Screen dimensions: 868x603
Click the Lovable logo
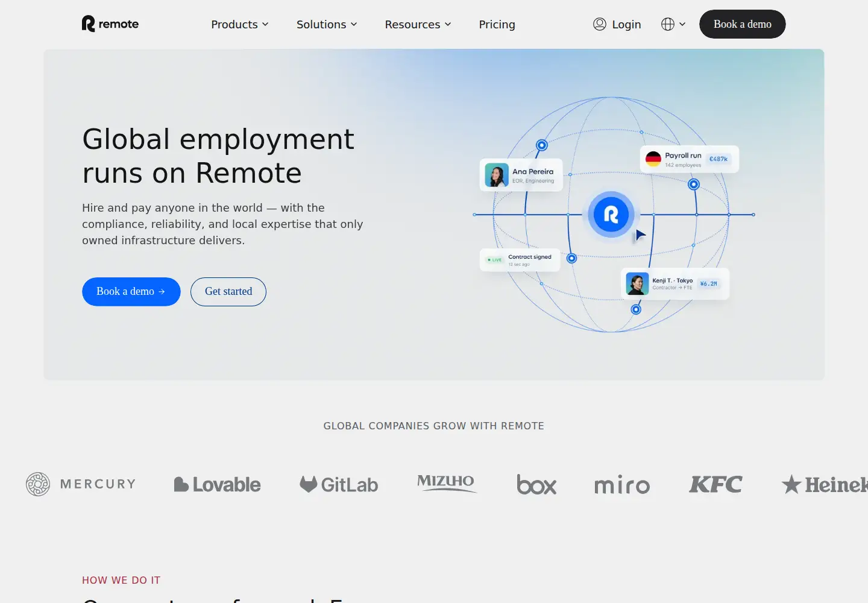[217, 484]
